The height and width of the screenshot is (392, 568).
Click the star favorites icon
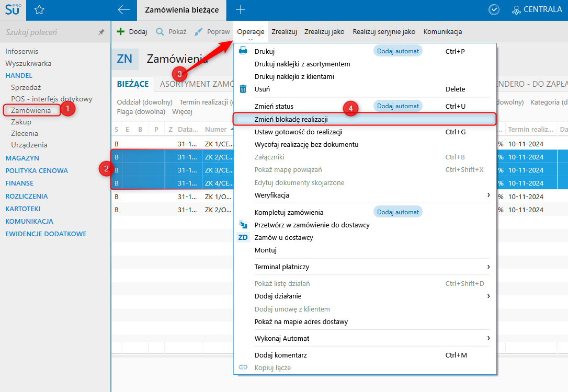(39, 10)
